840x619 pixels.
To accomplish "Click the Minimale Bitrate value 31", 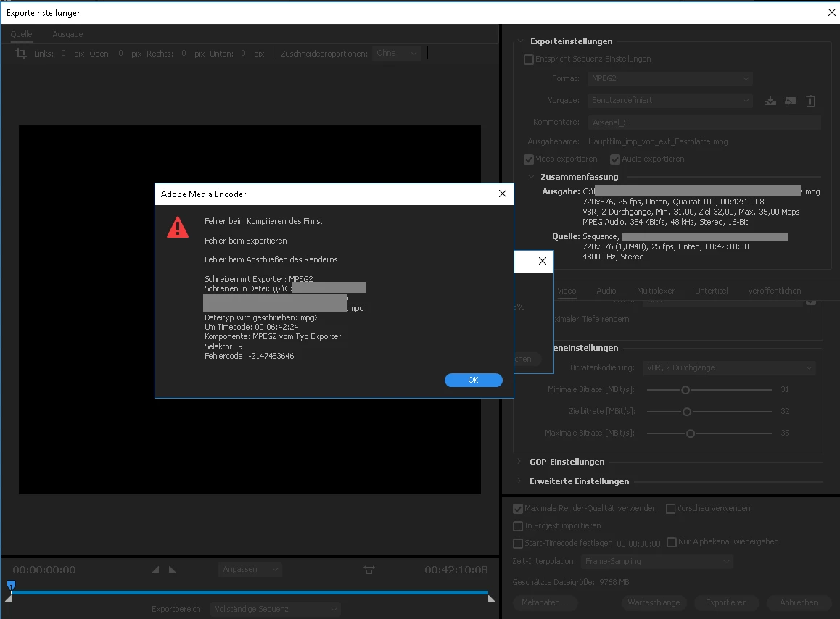I will click(785, 389).
